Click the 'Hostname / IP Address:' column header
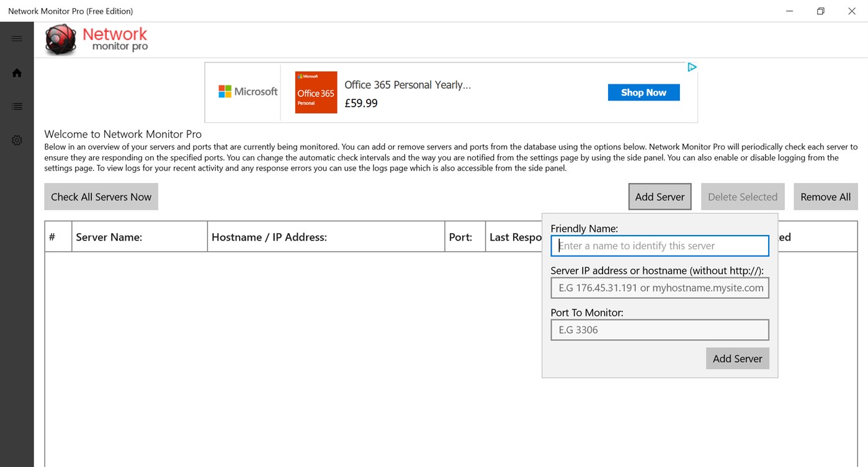 pos(326,237)
